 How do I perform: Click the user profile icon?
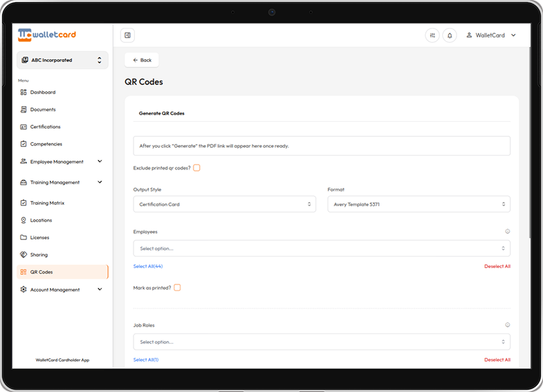click(x=469, y=35)
